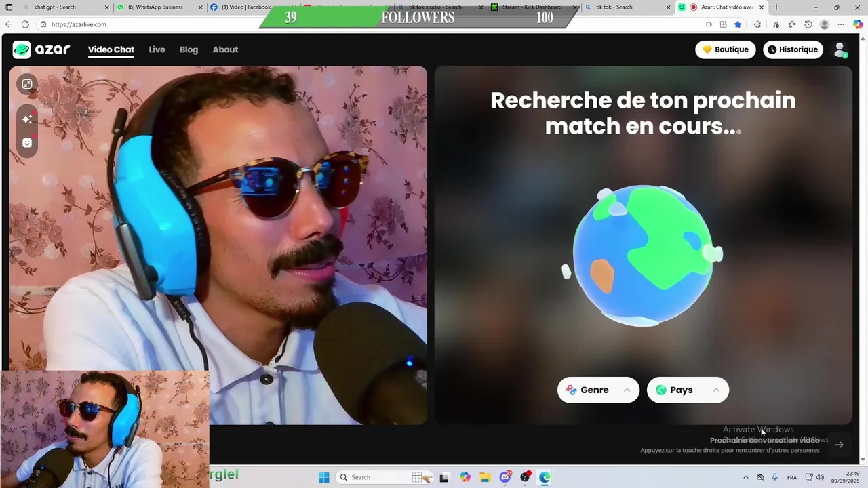
Task: Open Task View from taskbar
Action: coord(444,477)
